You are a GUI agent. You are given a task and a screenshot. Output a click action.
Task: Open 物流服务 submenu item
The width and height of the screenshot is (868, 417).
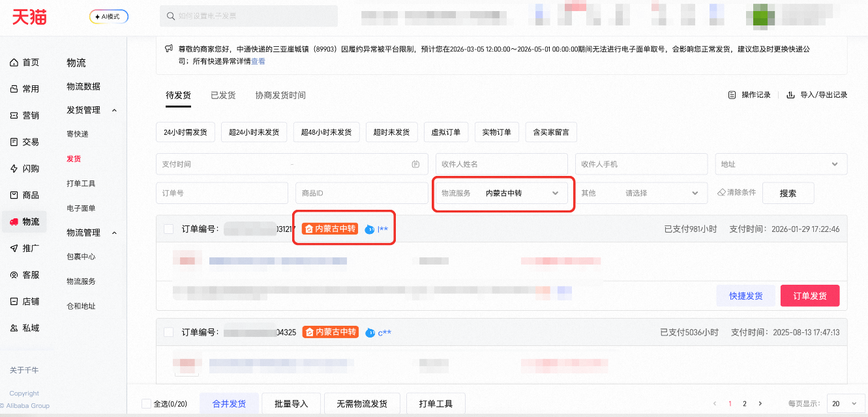[81, 281]
